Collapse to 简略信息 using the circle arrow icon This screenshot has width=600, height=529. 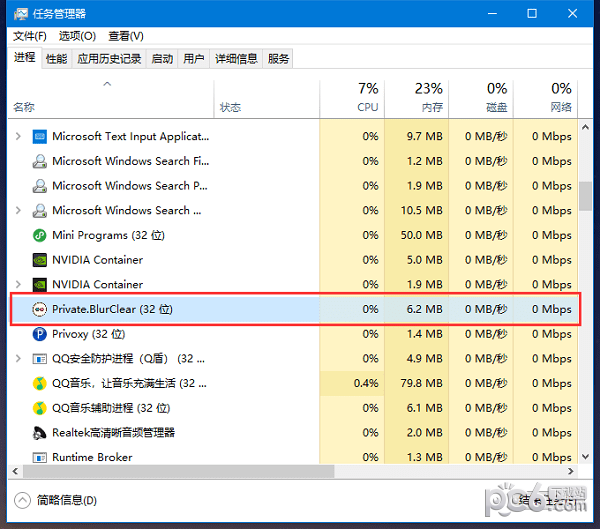click(22, 500)
